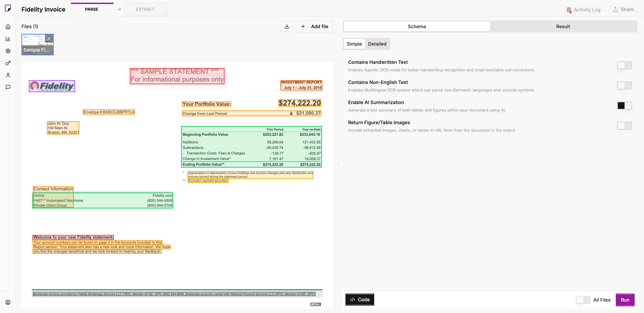
Task: Open the settings gear icon in the sidebar
Action: pos(8,51)
